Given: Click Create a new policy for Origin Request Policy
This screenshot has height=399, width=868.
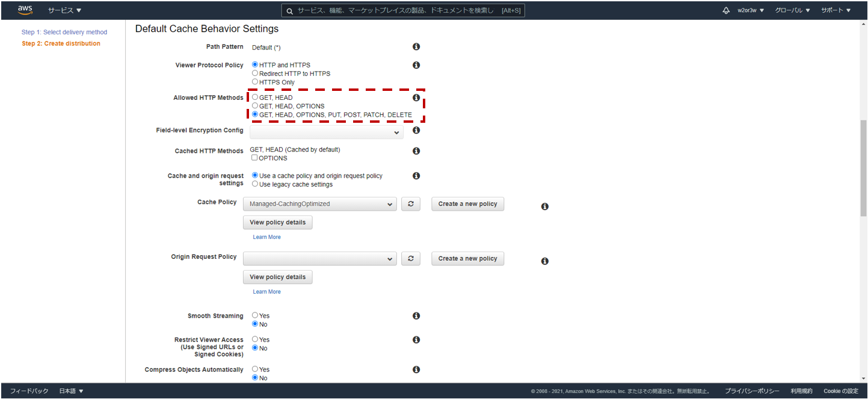Looking at the screenshot, I should 468,259.
